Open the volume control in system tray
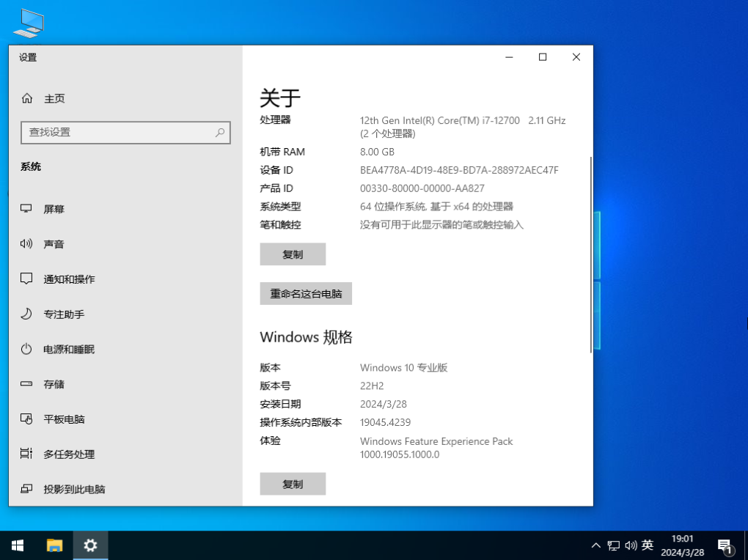 (631, 545)
